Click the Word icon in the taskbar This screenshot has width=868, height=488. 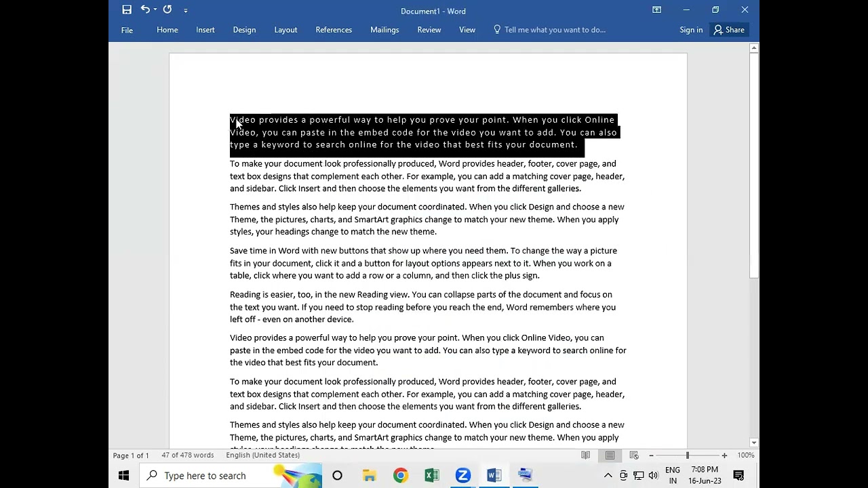(x=494, y=476)
